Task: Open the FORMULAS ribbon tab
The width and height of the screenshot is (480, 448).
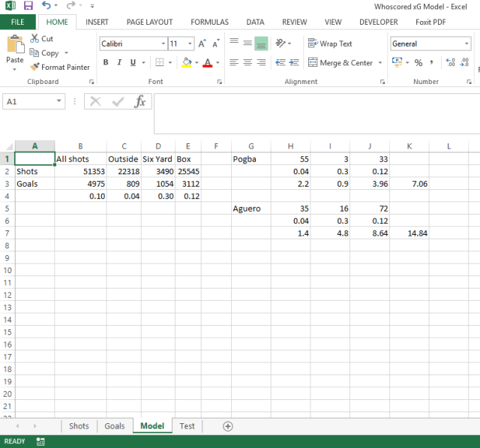Action: pyautogui.click(x=209, y=22)
